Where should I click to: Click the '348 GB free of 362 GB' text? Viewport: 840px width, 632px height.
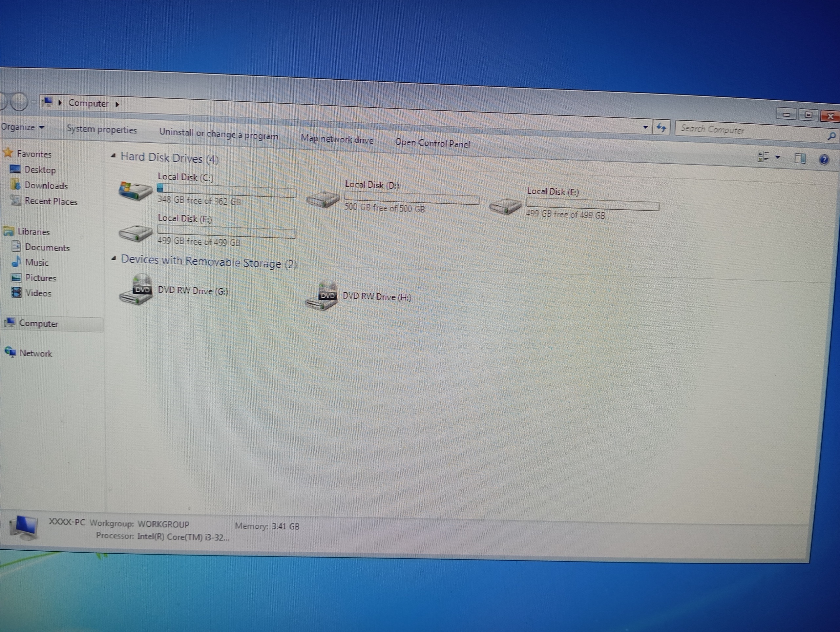[x=199, y=200]
